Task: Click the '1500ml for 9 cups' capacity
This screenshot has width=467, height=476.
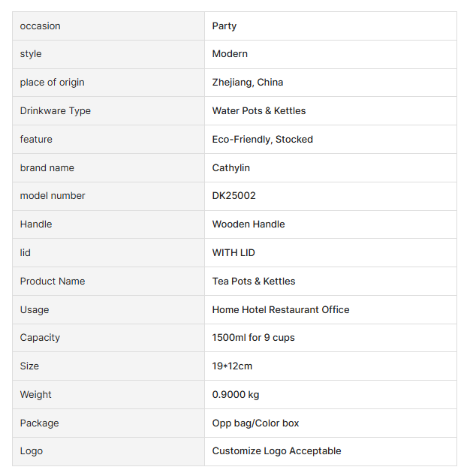Action: coord(254,338)
